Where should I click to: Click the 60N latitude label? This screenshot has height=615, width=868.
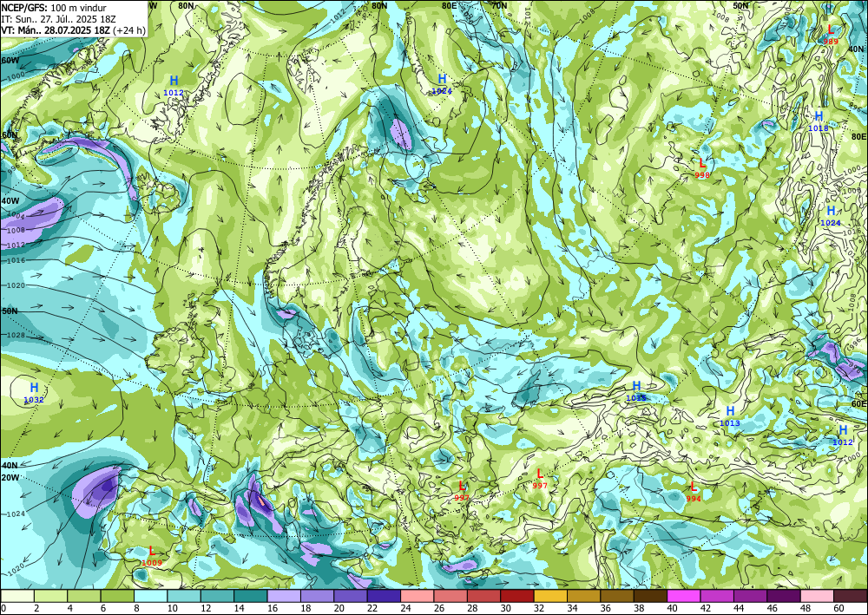click(x=10, y=135)
